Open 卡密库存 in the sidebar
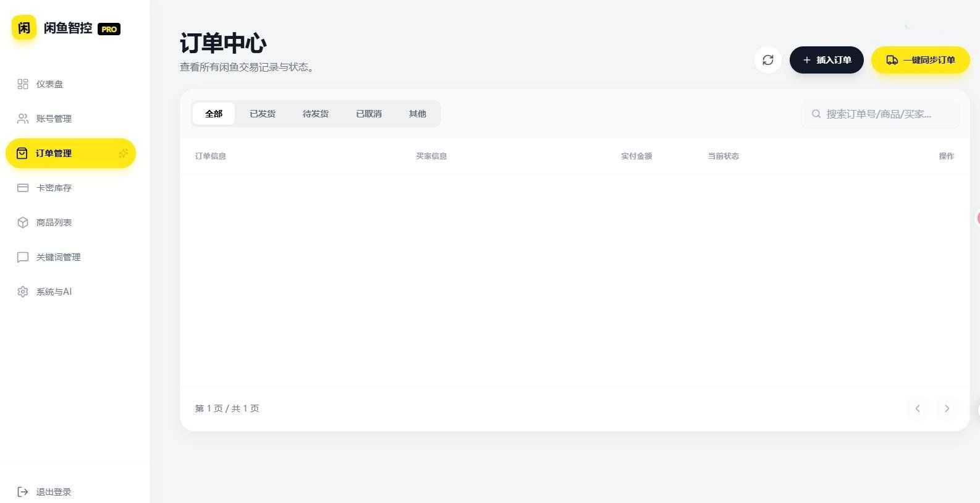980x503 pixels. (70, 188)
